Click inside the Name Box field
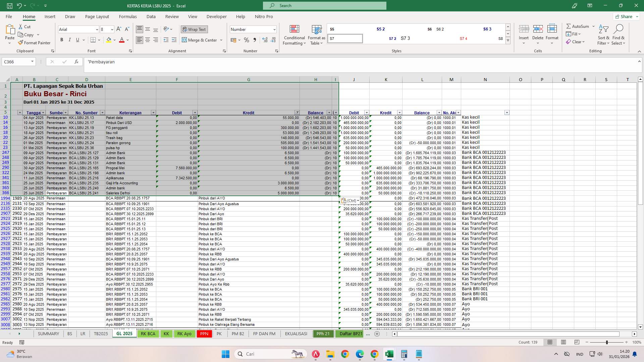The height and width of the screenshot is (362, 644). (17, 62)
